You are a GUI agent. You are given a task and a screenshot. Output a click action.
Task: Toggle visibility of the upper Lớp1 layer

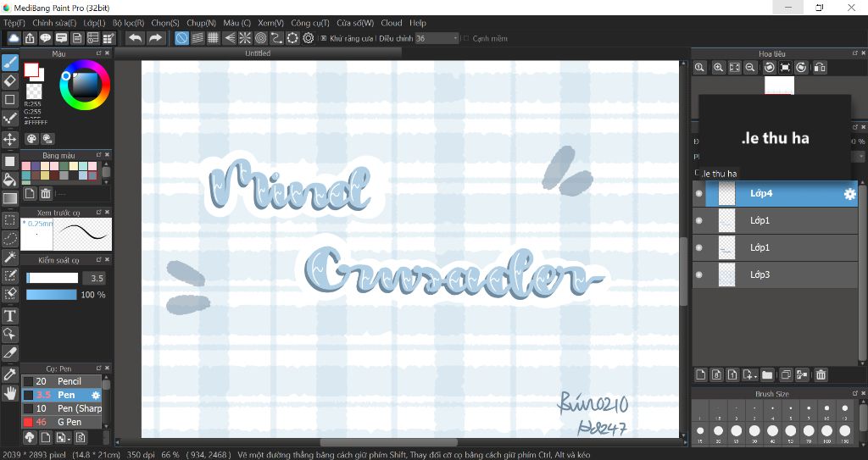pyautogui.click(x=698, y=220)
